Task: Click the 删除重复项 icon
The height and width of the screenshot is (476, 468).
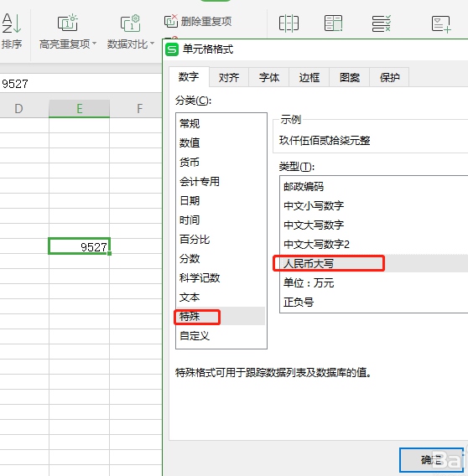Action: [171, 21]
